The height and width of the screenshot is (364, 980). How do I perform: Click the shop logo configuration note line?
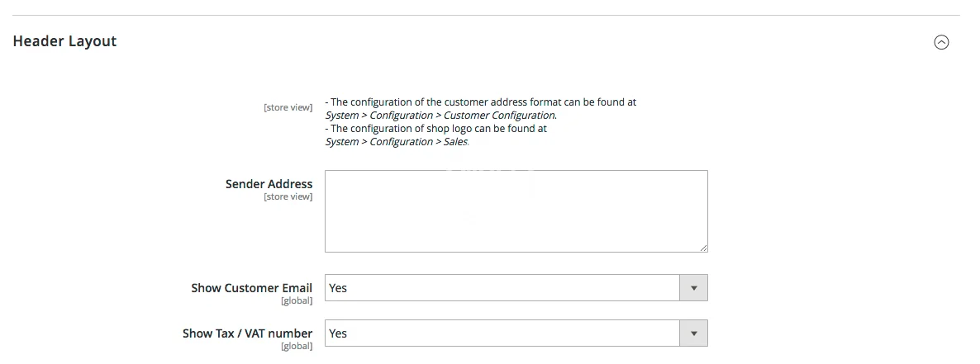coord(438,129)
